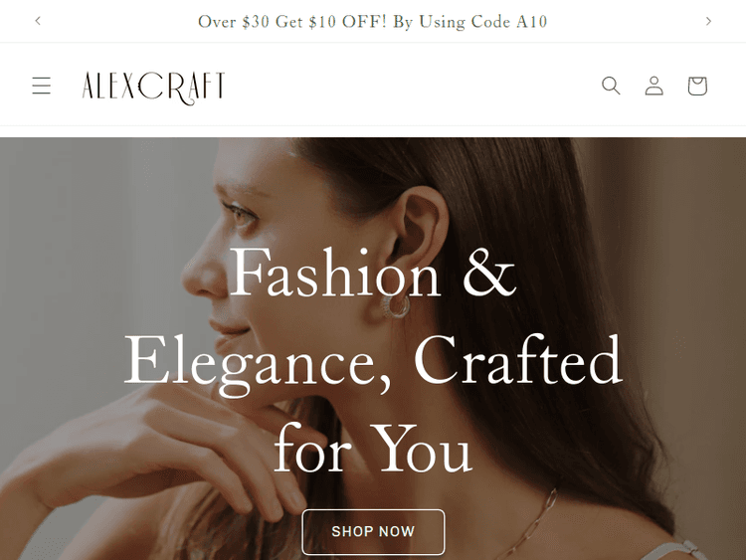Open the search magnifier icon
This screenshot has width=746, height=560.
click(611, 86)
